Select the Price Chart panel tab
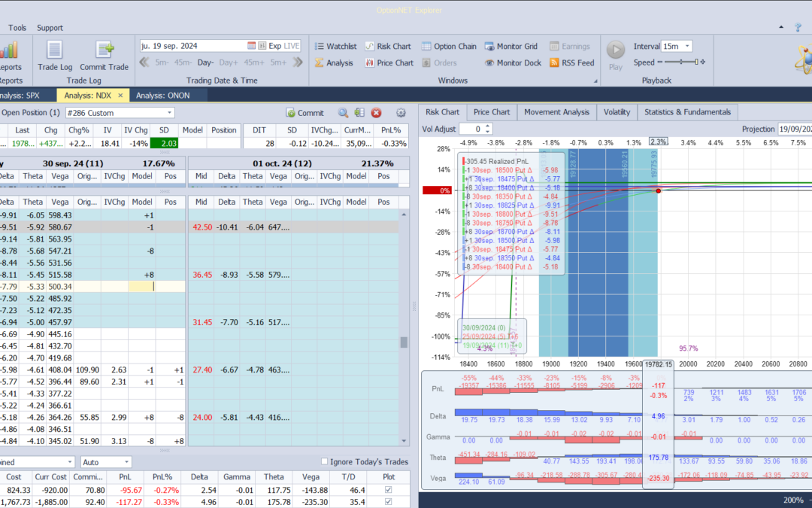Viewport: 812px width, 508px height. tap(492, 112)
